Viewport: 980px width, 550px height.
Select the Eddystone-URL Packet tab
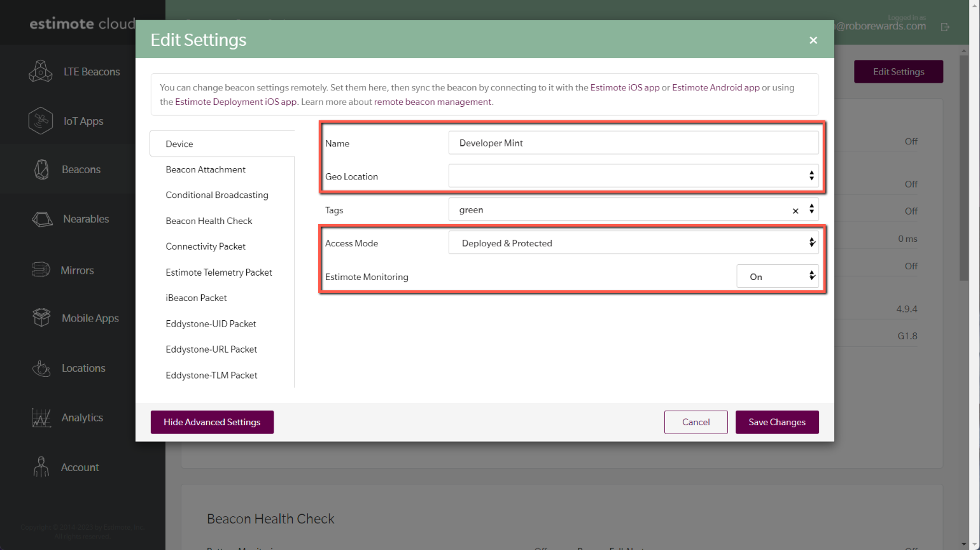click(211, 349)
